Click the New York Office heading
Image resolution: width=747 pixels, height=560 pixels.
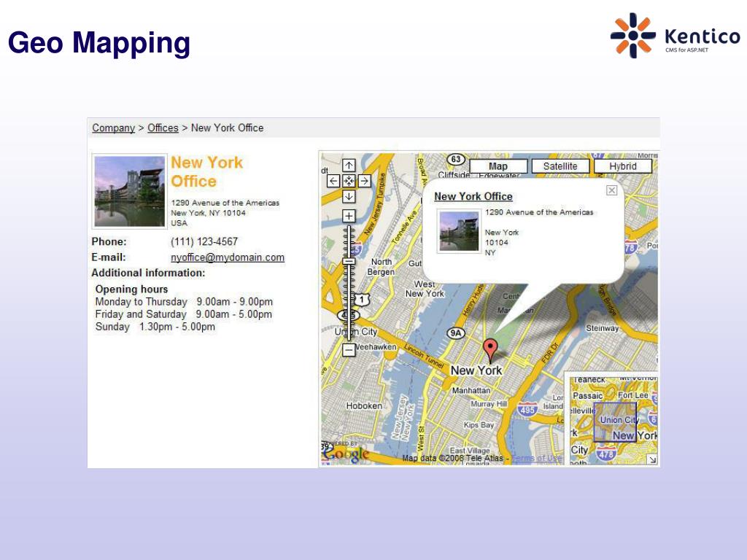click(x=206, y=172)
